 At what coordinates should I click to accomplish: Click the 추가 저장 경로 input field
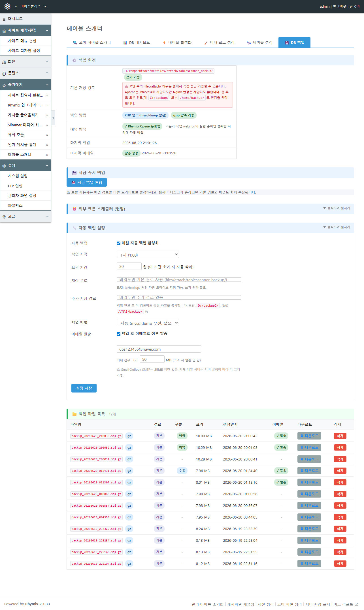tap(179, 297)
